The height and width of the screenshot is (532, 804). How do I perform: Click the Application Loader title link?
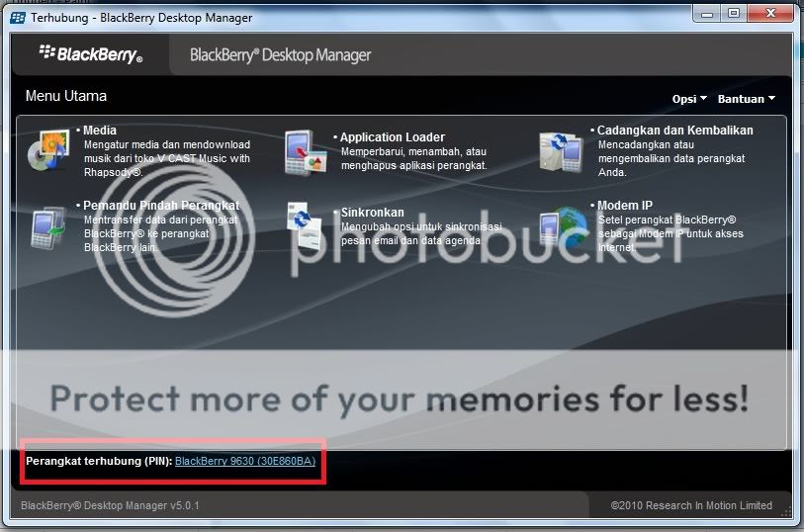pyautogui.click(x=393, y=137)
